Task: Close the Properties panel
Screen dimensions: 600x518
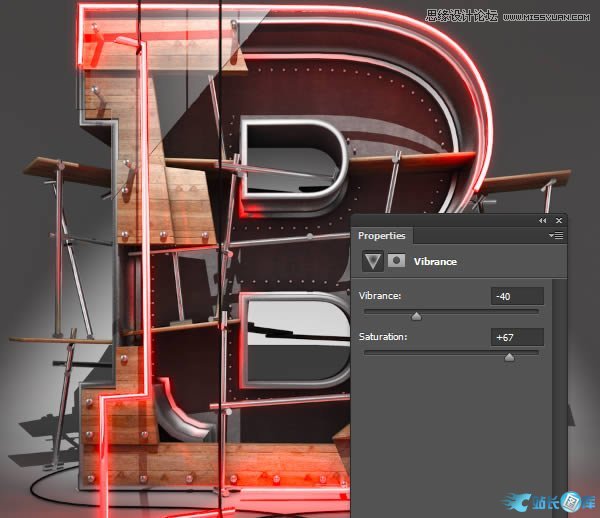Action: [x=558, y=220]
